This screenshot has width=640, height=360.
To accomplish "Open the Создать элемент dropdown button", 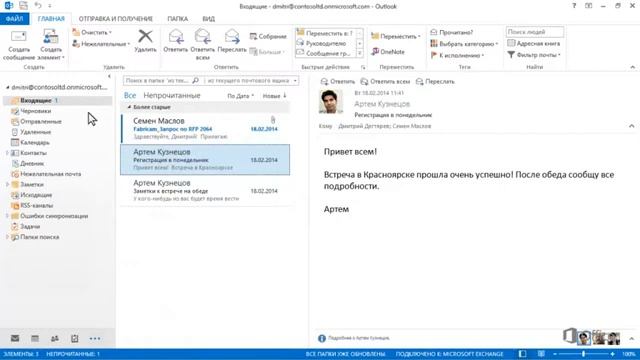I will [51, 45].
